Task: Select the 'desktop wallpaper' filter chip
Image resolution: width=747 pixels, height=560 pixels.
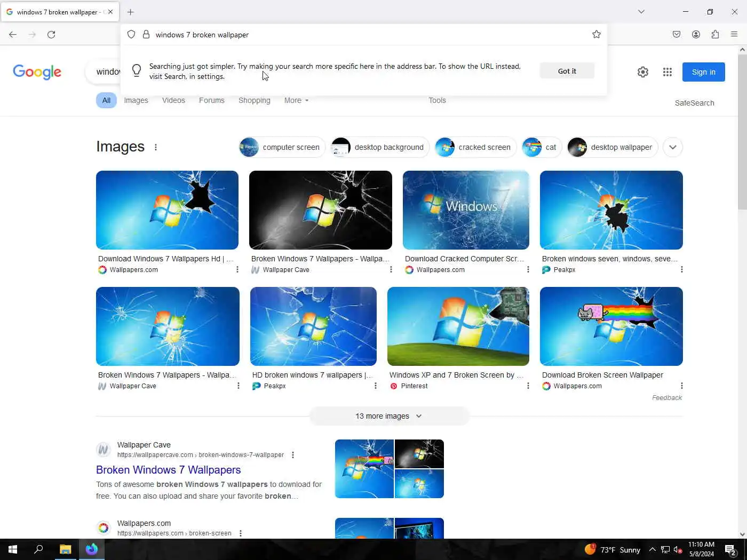Action: click(x=612, y=147)
